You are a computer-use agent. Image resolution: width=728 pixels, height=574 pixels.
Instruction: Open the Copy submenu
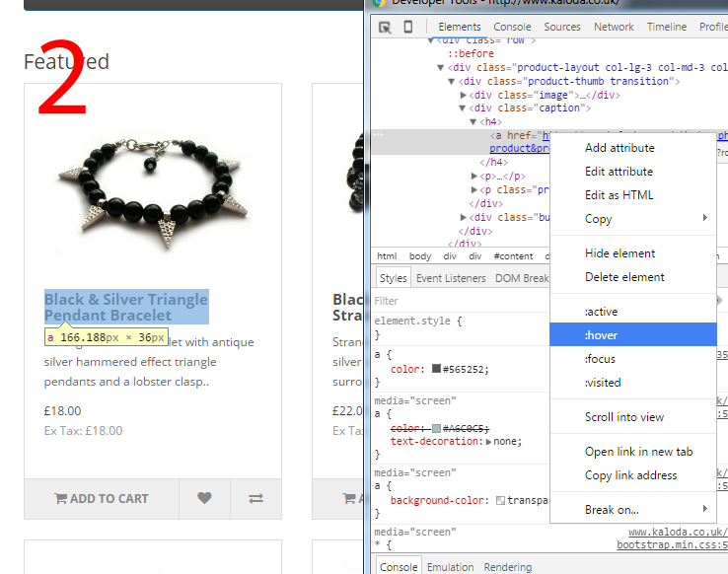click(x=633, y=219)
